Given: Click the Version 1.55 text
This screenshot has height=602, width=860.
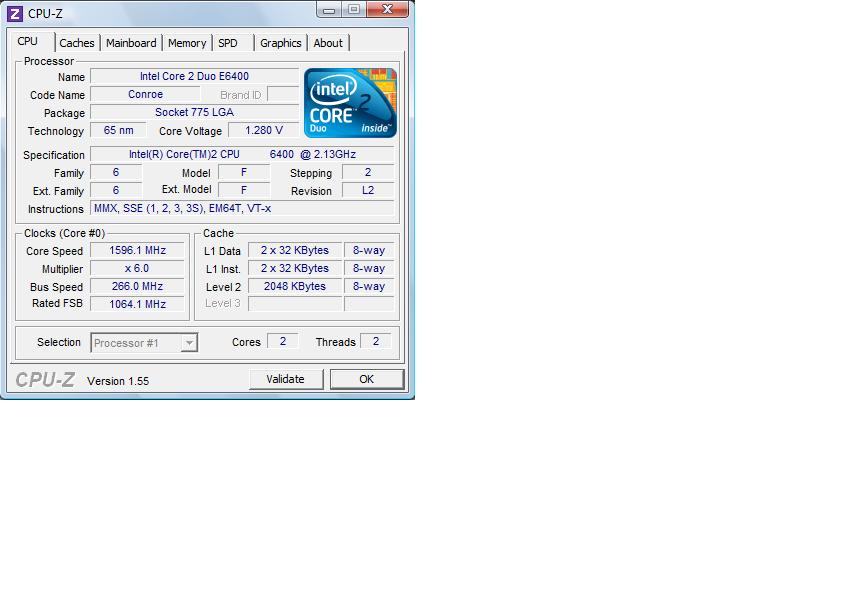Looking at the screenshot, I should pos(118,381).
